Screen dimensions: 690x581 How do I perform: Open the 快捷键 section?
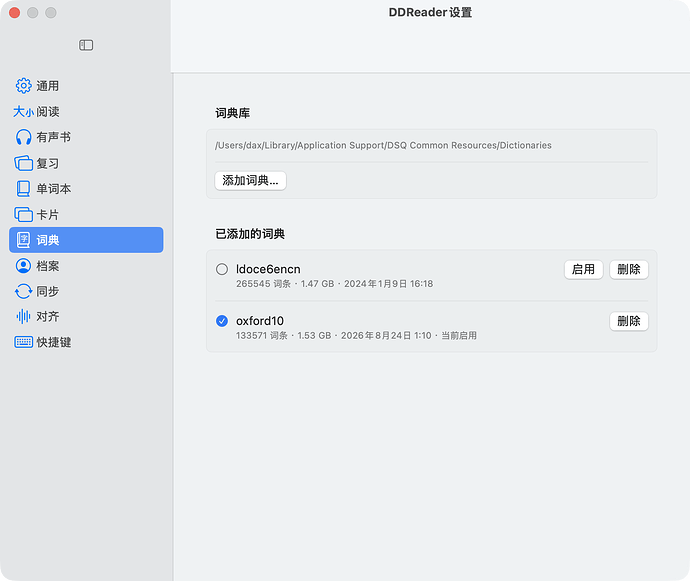pyautogui.click(x=86, y=342)
